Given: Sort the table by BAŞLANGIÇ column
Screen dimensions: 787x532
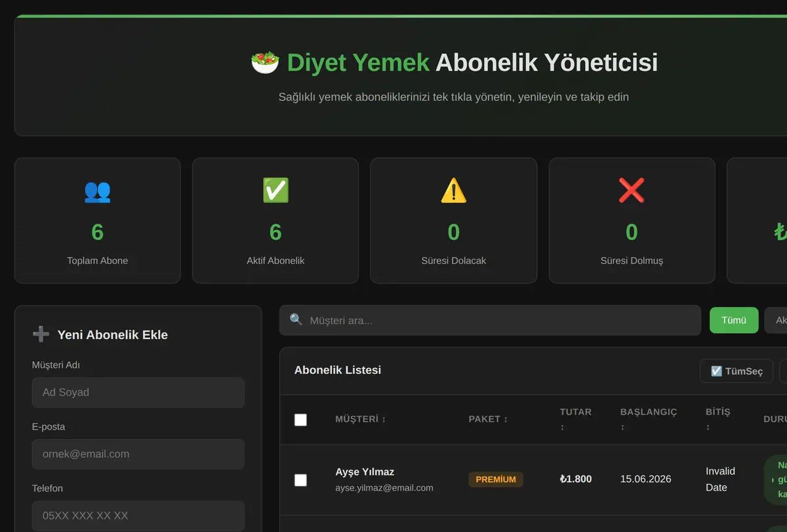Looking at the screenshot, I should click(649, 419).
